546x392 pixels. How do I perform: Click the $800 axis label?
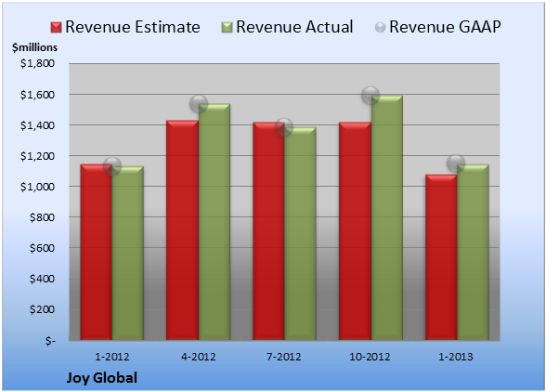coord(42,217)
